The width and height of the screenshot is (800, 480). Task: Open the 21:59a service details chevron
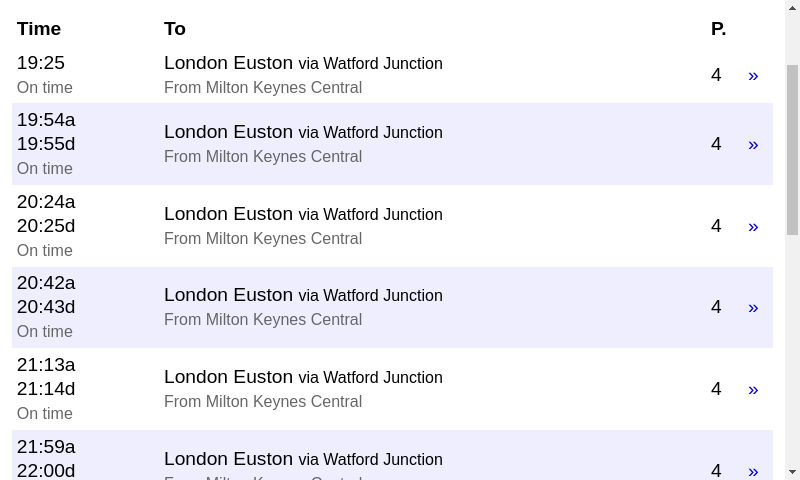pos(753,470)
